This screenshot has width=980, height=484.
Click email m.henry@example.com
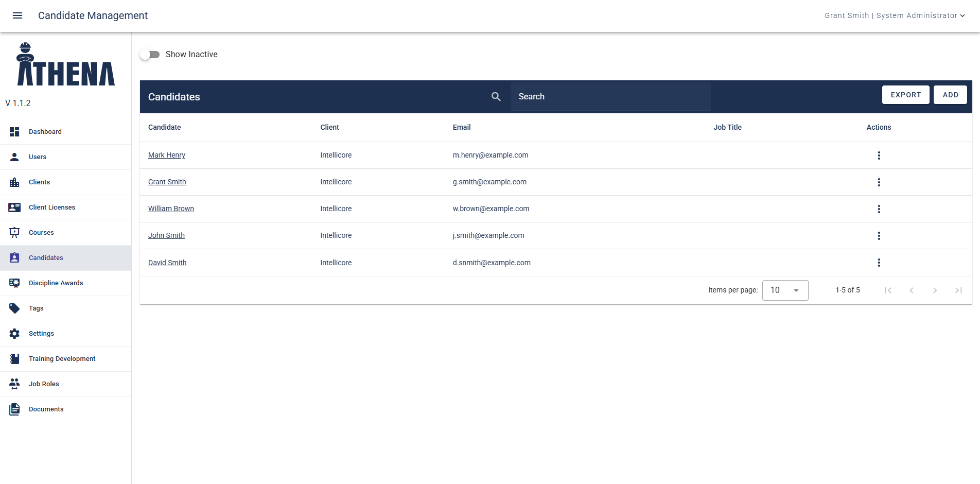pyautogui.click(x=491, y=155)
